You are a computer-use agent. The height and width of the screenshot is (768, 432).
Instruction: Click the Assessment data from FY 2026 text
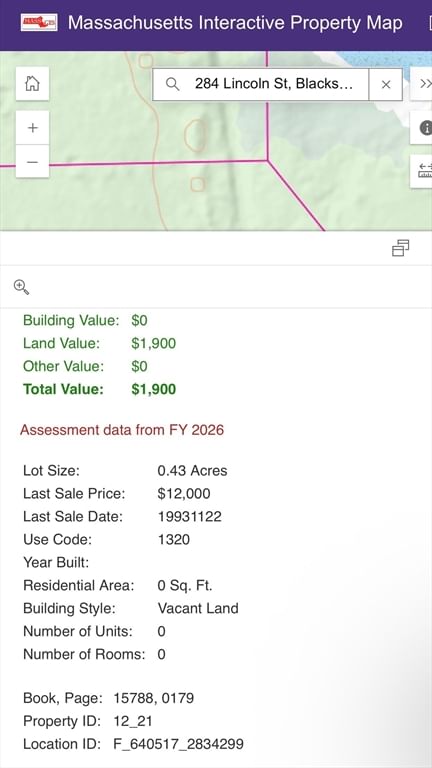coord(122,430)
